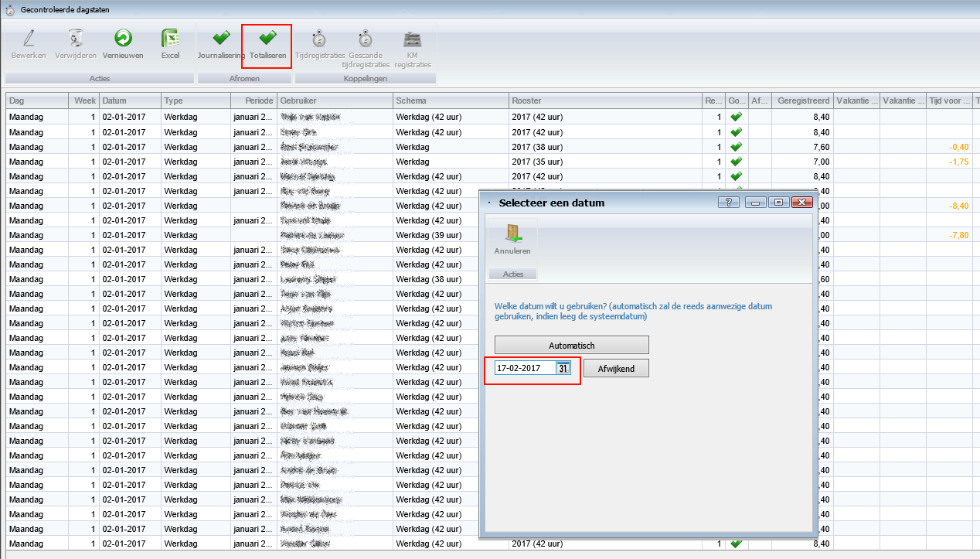Click the date field showing 17-02-2017
This screenshot has height=559, width=980.
point(525,368)
